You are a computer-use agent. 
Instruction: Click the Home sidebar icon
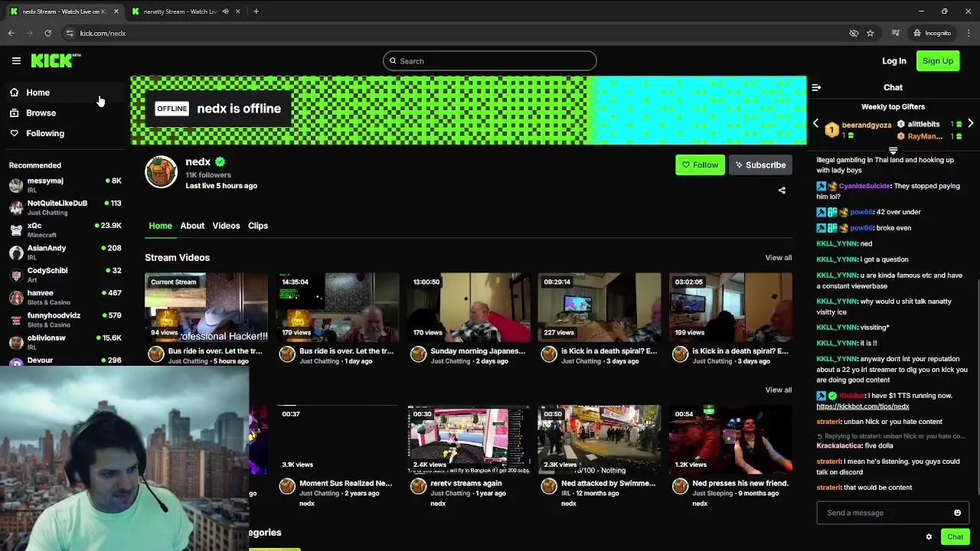pyautogui.click(x=14, y=93)
